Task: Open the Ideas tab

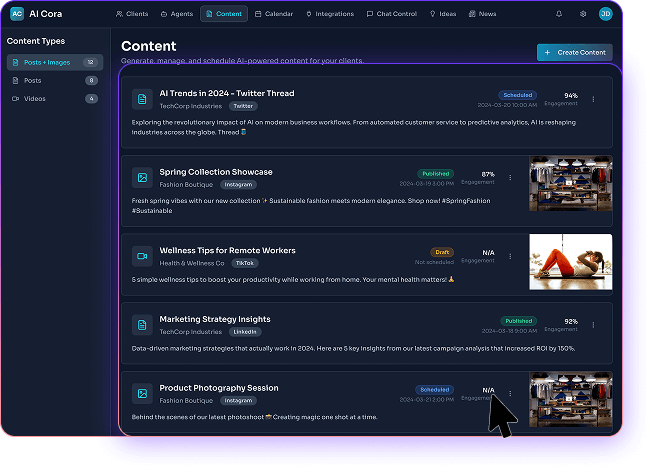Action: (443, 14)
